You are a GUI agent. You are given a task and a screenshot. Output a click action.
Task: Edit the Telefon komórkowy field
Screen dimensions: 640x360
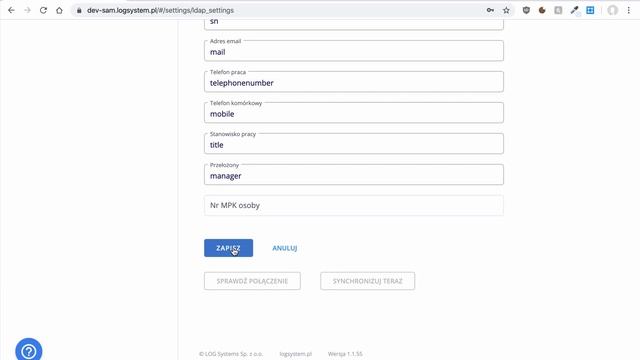(x=353, y=113)
